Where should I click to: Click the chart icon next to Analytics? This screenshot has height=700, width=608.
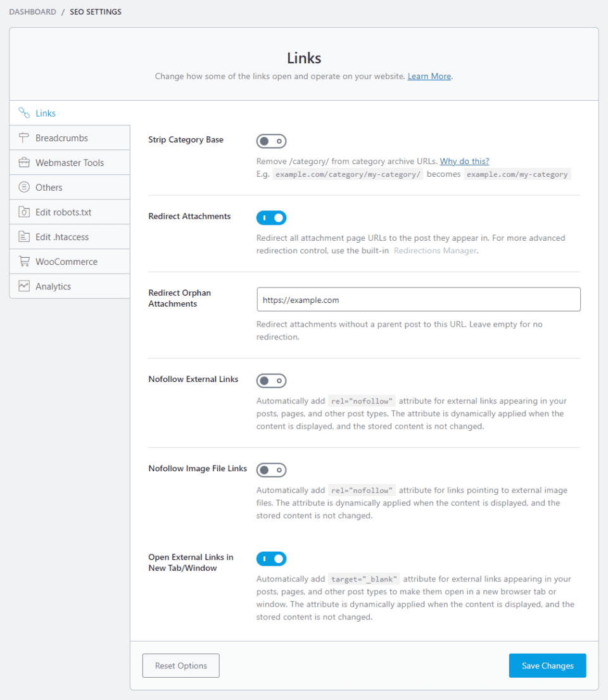[23, 286]
